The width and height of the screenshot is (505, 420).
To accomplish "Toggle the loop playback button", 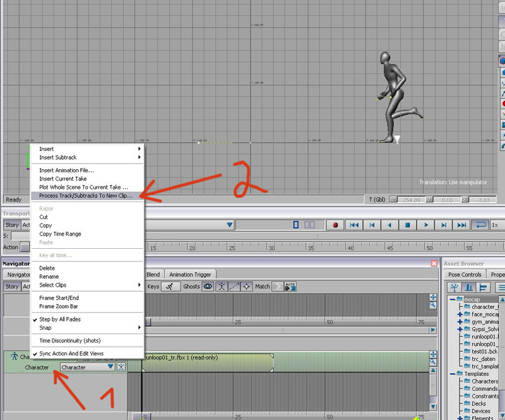I will pos(480,225).
